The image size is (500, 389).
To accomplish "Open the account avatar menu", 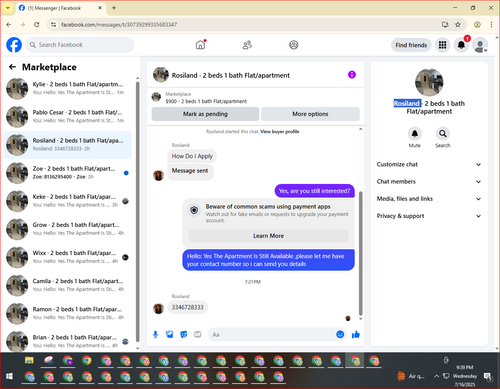I will coord(480,45).
